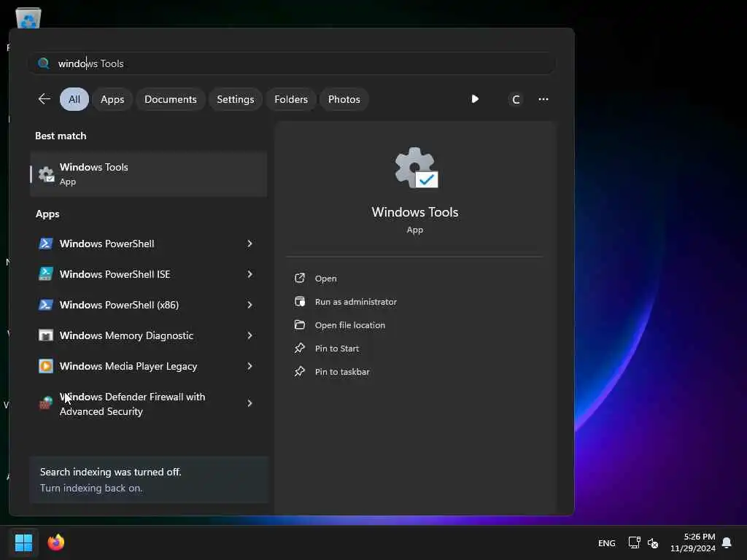Switch to the Apps filter tab
This screenshot has width=747, height=560.
(x=112, y=99)
